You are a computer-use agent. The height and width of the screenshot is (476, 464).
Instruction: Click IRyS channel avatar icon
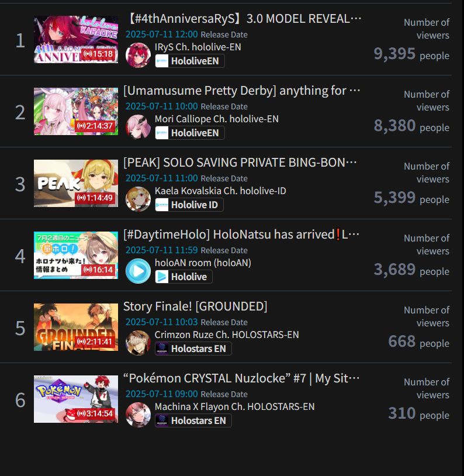tap(138, 55)
